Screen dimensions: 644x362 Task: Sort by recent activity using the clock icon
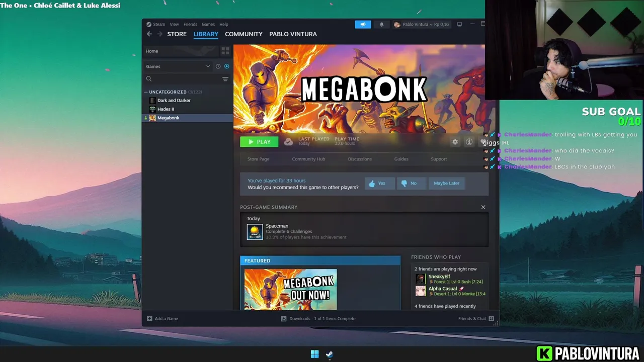pos(218,66)
